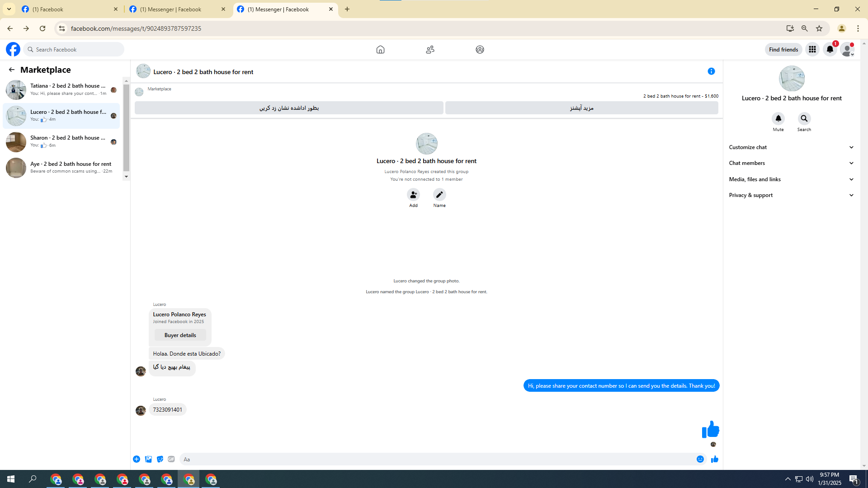
Task: Send a thumbs up like
Action: click(715, 459)
